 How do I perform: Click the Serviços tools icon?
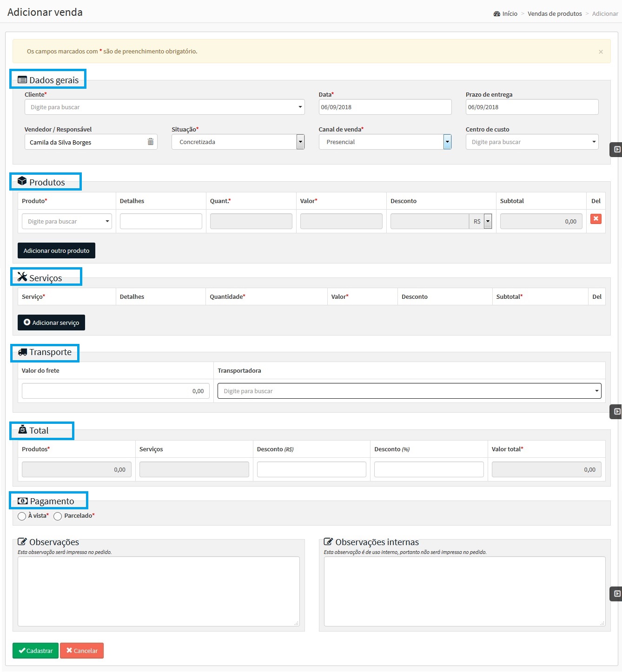coord(22,277)
